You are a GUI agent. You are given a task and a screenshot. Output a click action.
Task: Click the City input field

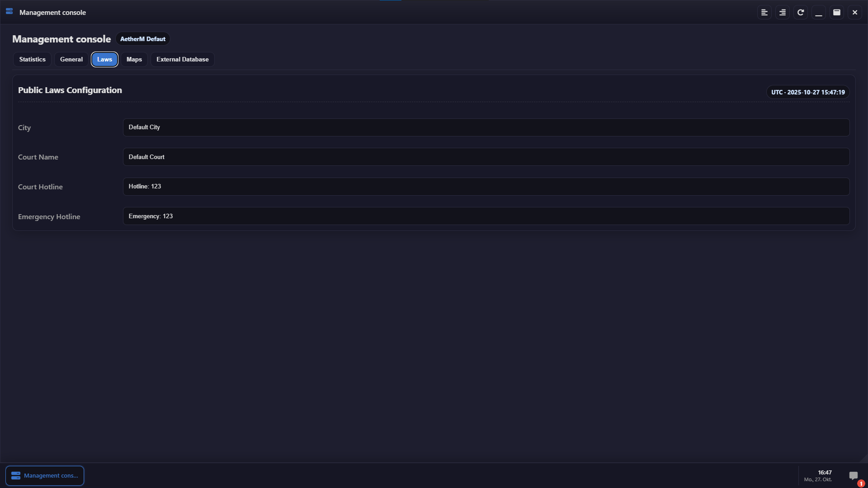click(x=486, y=127)
